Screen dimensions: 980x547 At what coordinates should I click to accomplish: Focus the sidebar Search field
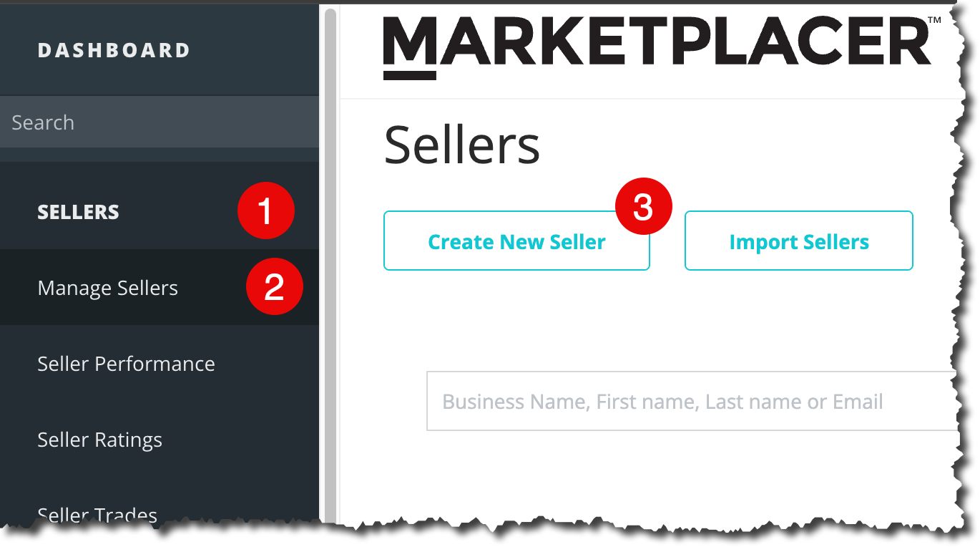[x=159, y=122]
